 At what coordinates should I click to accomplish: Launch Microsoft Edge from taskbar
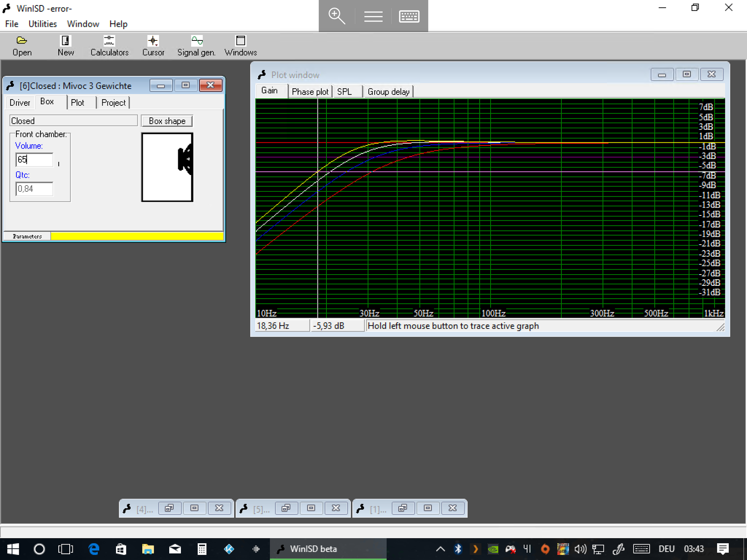[94, 549]
